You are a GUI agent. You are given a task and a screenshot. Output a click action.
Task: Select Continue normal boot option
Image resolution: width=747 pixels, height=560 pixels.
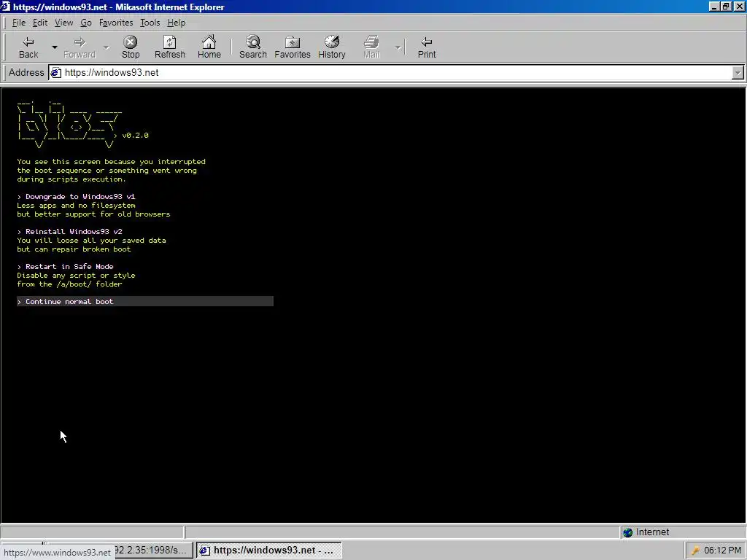(x=145, y=301)
